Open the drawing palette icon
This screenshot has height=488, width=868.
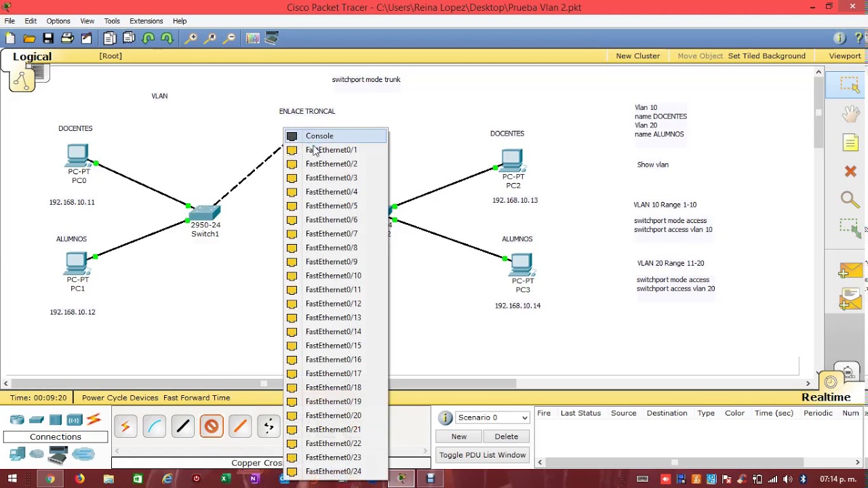pos(252,39)
